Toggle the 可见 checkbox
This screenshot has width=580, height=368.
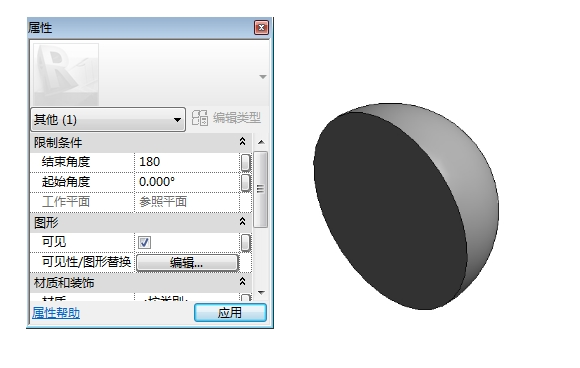click(144, 243)
